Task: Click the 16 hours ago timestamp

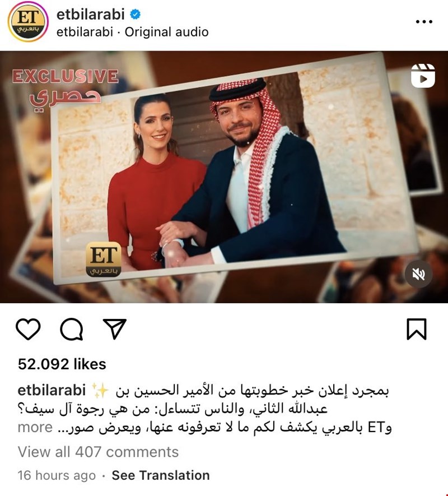Action: pos(57,475)
